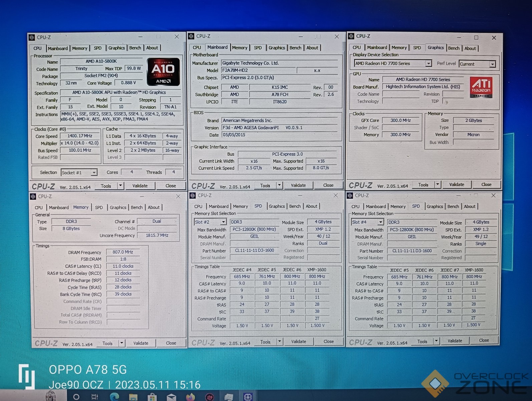Click the Max TDP value 99.8 W
The height and width of the screenshot is (401, 532).
coord(134,69)
